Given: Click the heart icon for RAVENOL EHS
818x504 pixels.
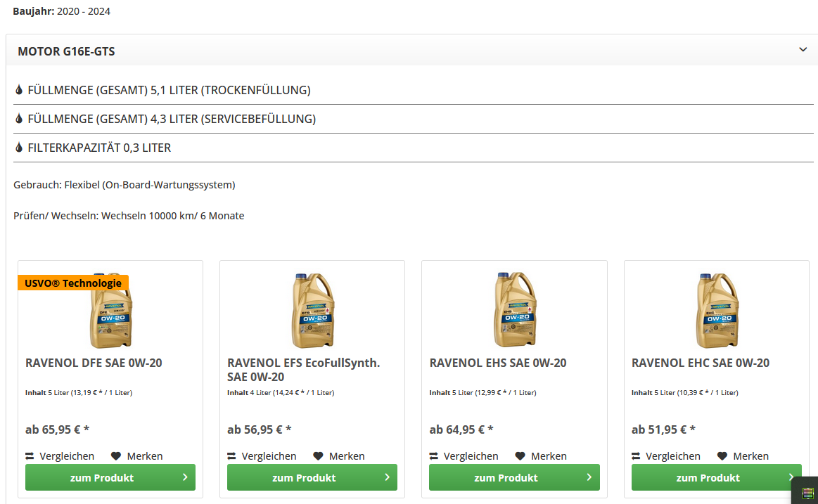Looking at the screenshot, I should (520, 456).
